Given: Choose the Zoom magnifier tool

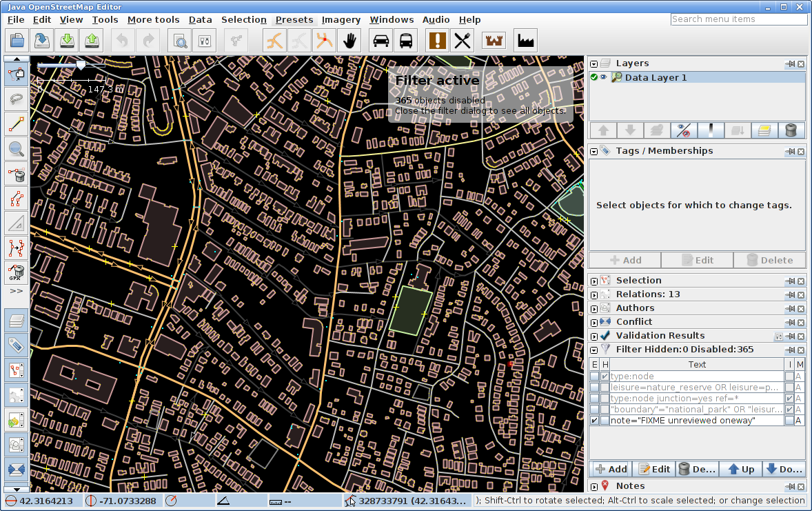Looking at the screenshot, I should click(17, 148).
